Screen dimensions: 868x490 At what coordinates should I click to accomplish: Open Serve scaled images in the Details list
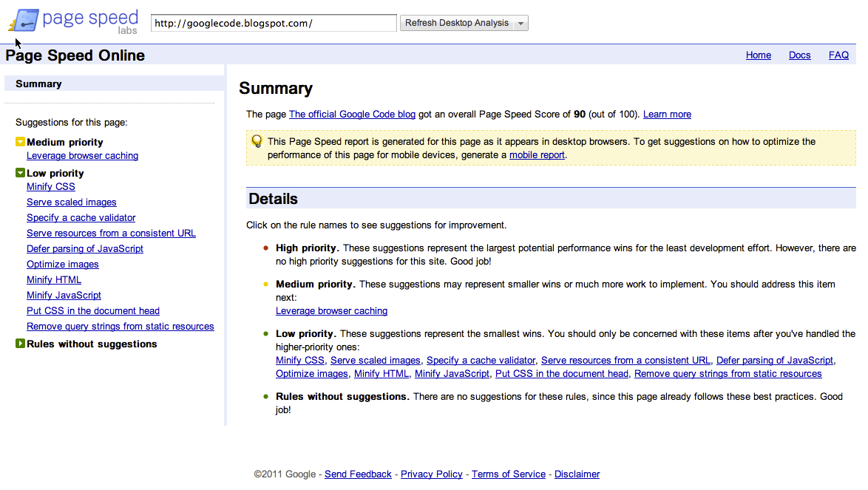click(376, 360)
